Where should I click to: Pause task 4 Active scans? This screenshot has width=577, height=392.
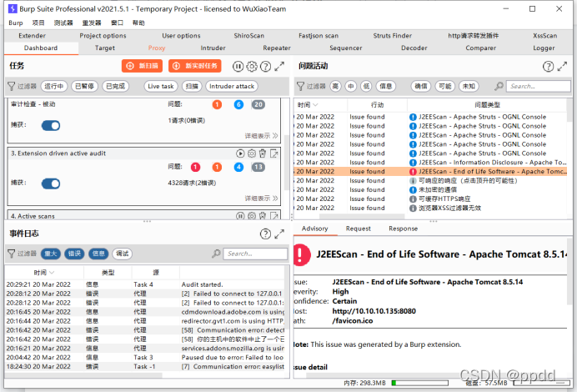pyautogui.click(x=240, y=216)
